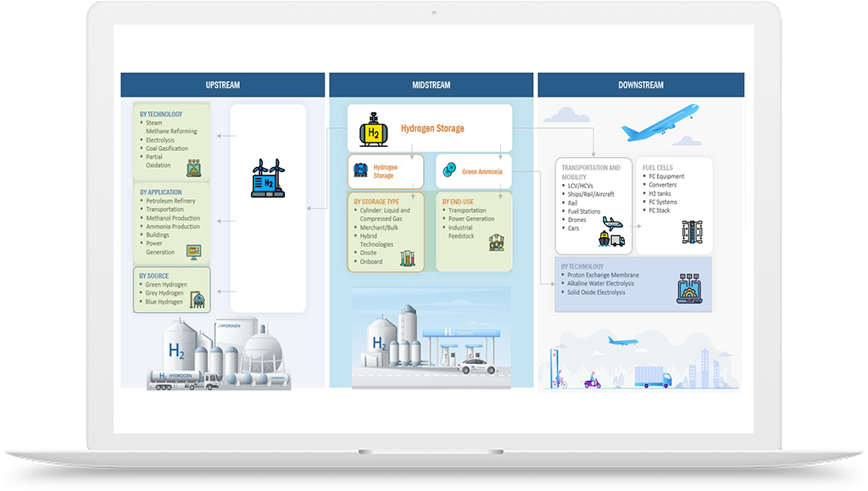Switch to the MIDSTREAM header tab
The width and height of the screenshot is (868, 491).
pyautogui.click(x=431, y=85)
